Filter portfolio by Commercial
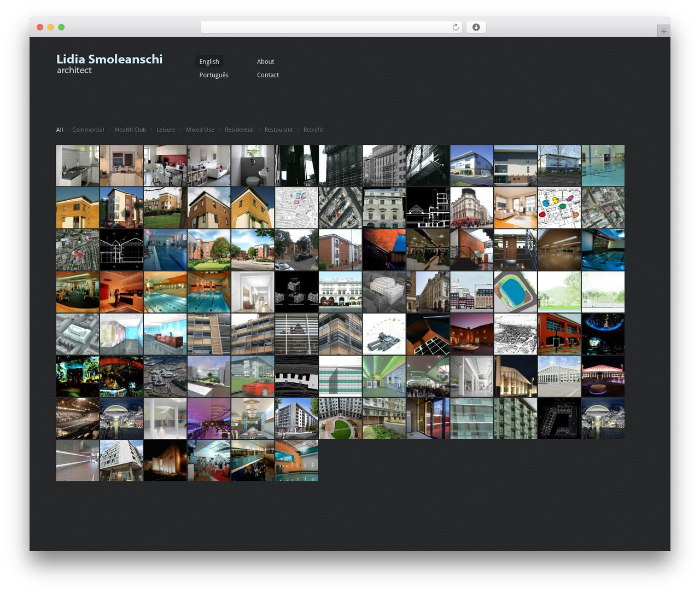 pyautogui.click(x=88, y=130)
